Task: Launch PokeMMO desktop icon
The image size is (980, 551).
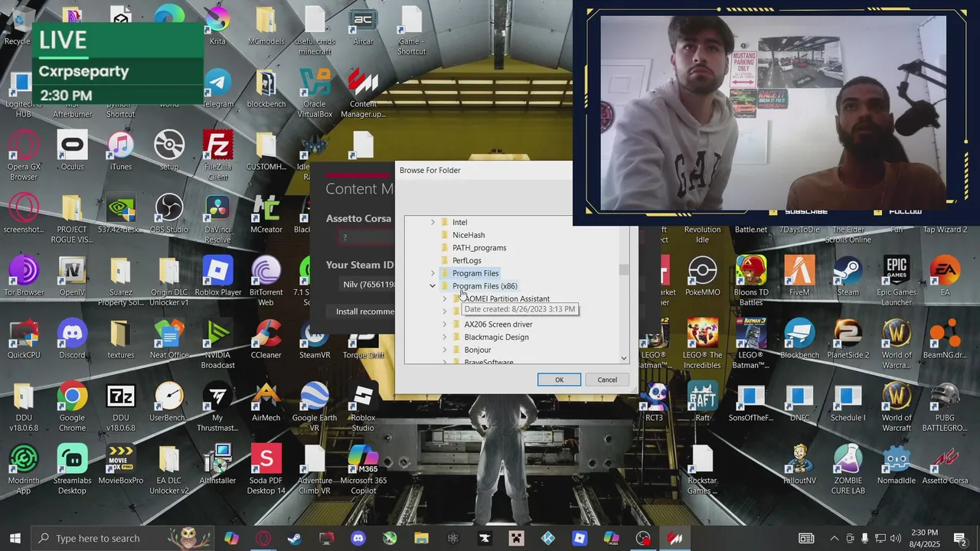Action: pyautogui.click(x=702, y=276)
